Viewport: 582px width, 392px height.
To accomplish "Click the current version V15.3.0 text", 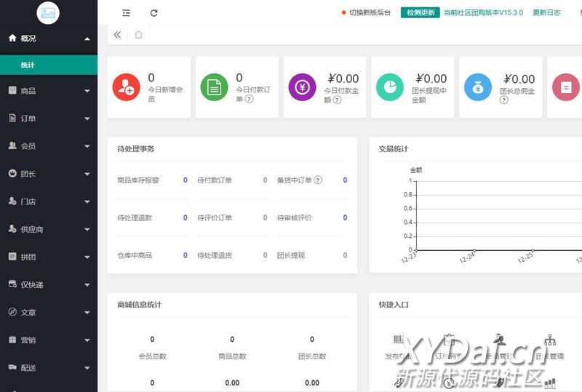I will 483,12.
